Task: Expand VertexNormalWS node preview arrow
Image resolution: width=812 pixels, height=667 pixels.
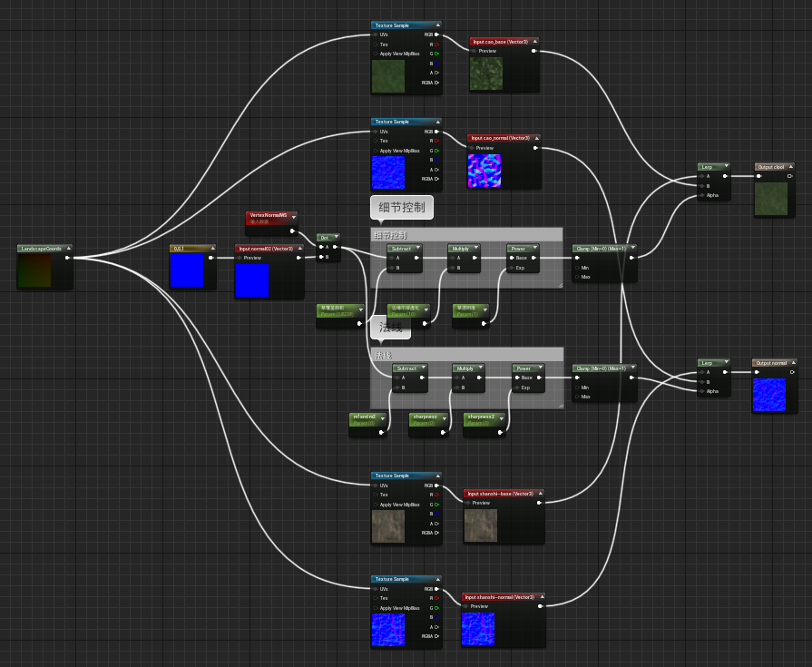Action: point(294,217)
